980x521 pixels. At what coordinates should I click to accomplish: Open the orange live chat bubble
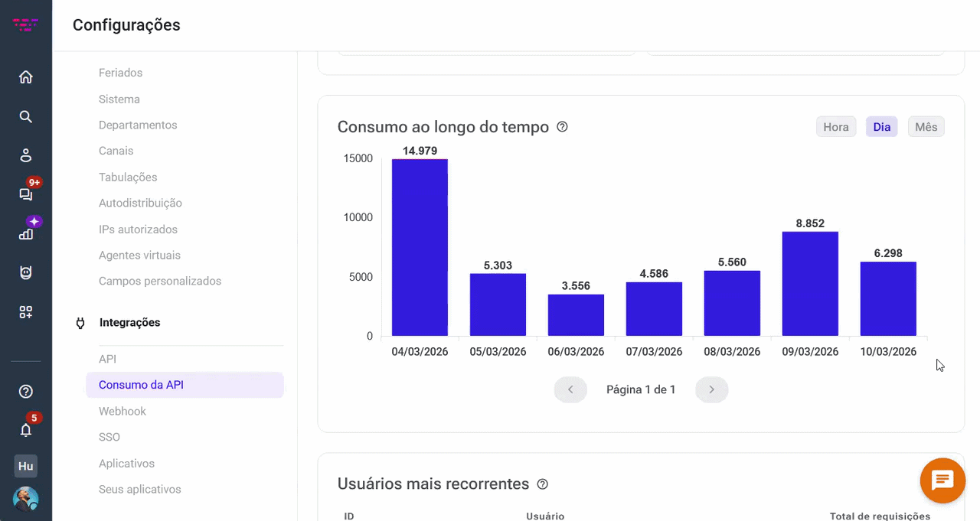click(x=942, y=480)
